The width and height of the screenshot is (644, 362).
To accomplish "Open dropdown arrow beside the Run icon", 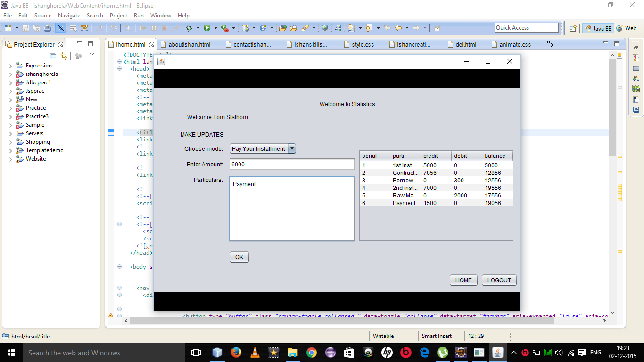I will coord(215,28).
